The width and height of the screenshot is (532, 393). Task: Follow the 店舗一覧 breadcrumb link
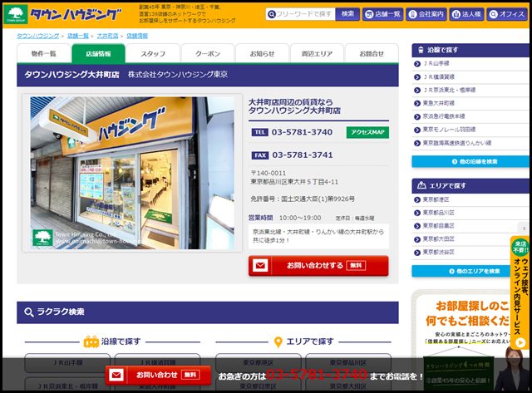tap(77, 36)
